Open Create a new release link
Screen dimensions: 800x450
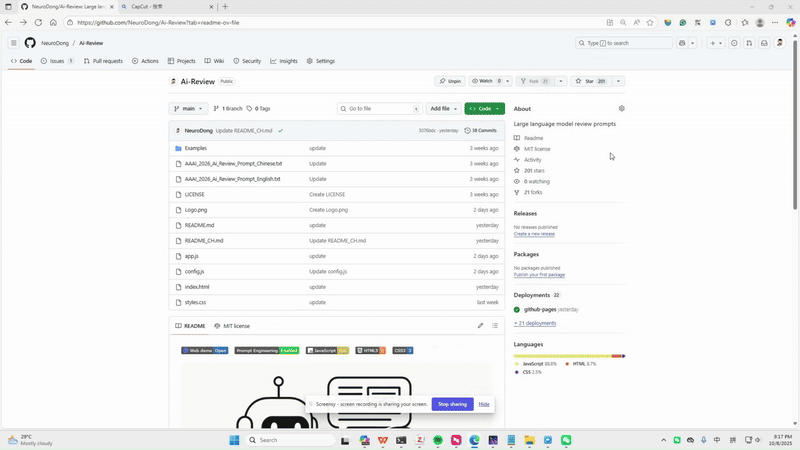534,234
